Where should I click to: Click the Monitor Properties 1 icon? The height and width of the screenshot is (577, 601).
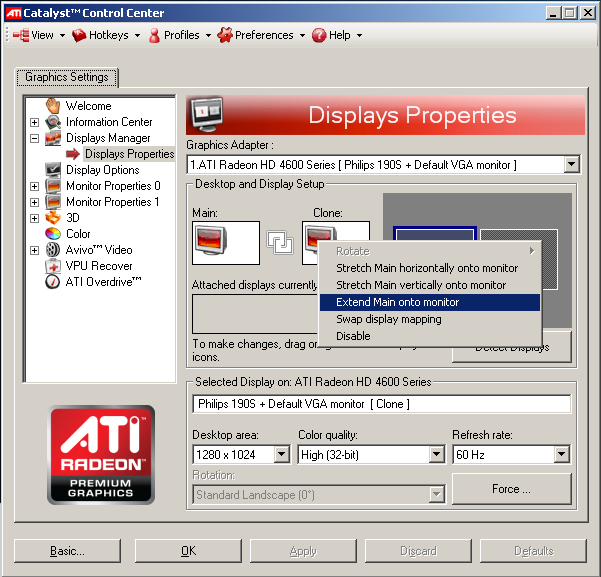53,202
